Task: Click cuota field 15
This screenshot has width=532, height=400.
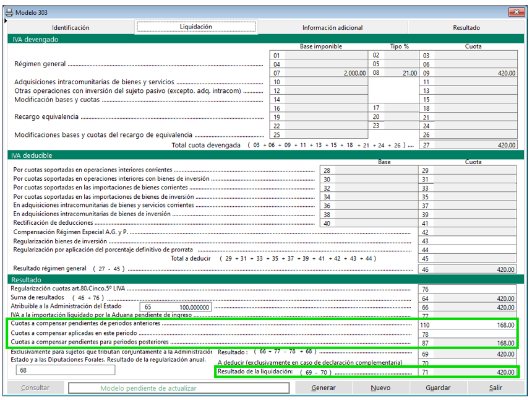Action: click(x=468, y=100)
